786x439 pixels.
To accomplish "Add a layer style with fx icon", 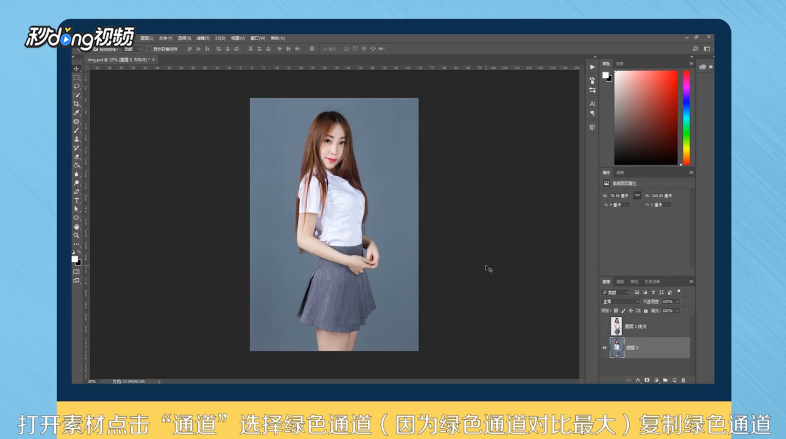I will [638, 380].
